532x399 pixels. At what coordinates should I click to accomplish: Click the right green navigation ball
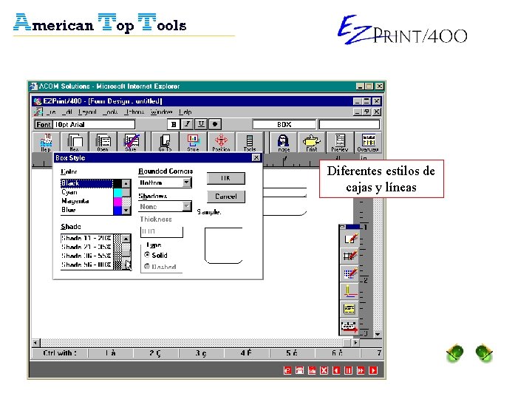(x=484, y=353)
